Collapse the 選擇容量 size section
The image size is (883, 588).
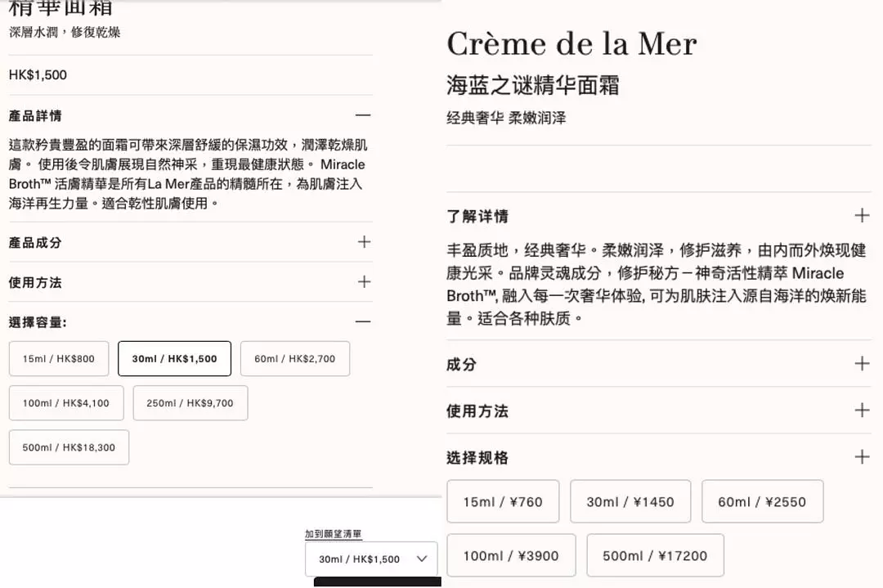[363, 321]
